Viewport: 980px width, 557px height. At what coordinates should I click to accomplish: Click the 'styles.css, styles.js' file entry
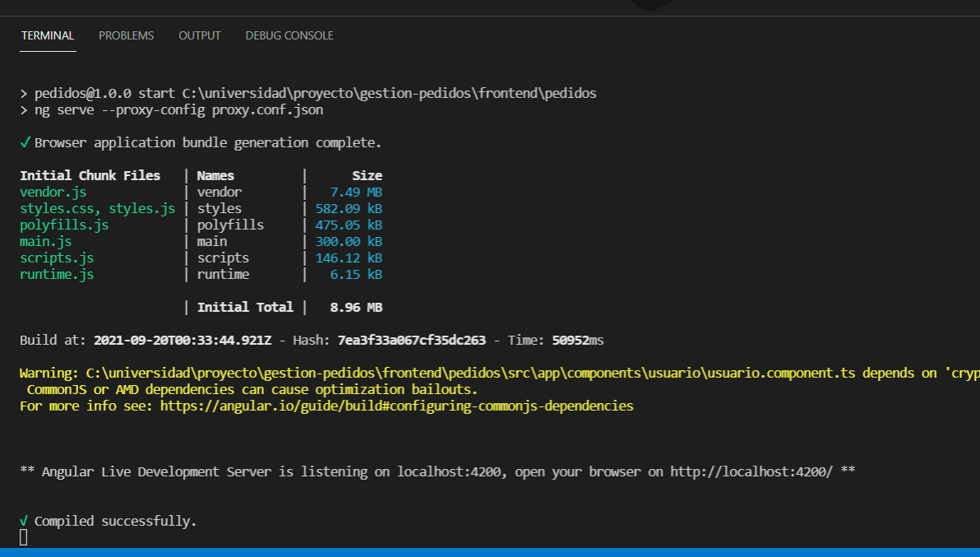pyautogui.click(x=98, y=209)
